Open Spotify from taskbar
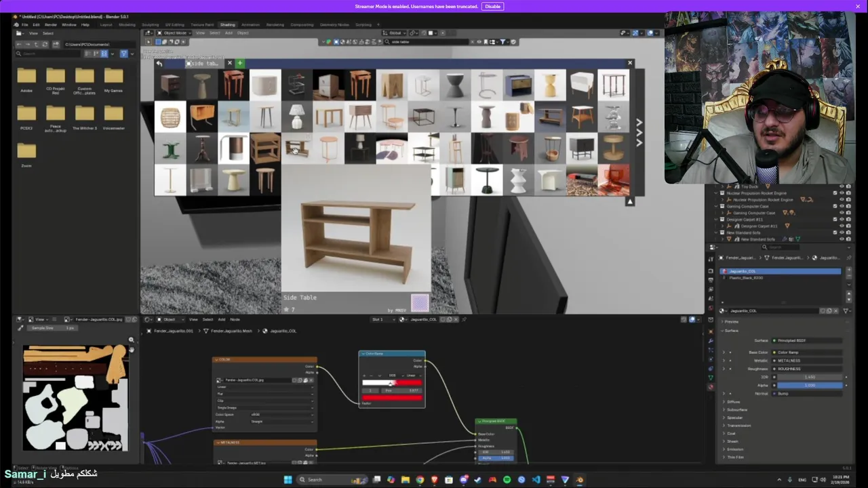This screenshot has height=488, width=868. click(x=507, y=480)
